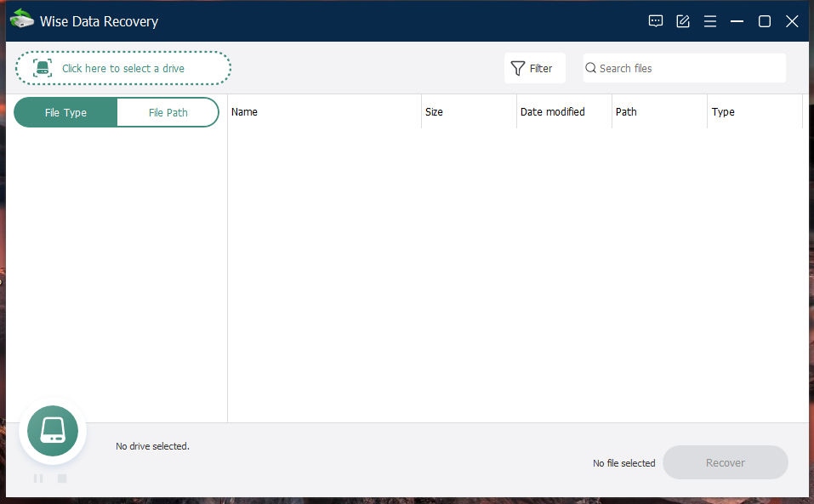Open the 'Click here to select a drive' dropdown
Image resolution: width=814 pixels, height=504 pixels.
pos(123,69)
